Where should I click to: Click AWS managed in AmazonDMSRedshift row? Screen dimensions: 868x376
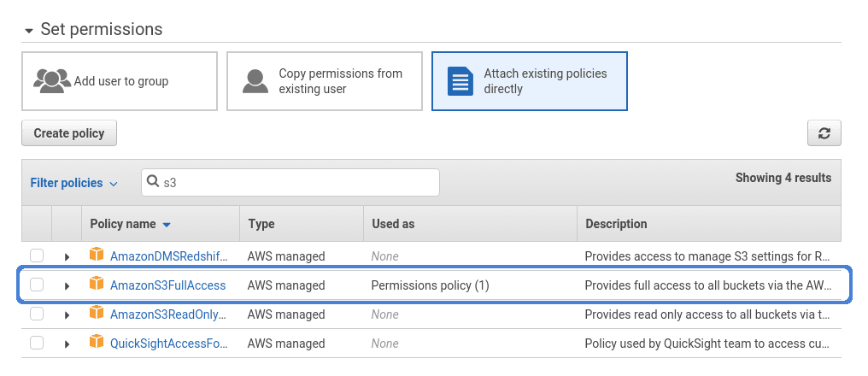[x=286, y=256]
